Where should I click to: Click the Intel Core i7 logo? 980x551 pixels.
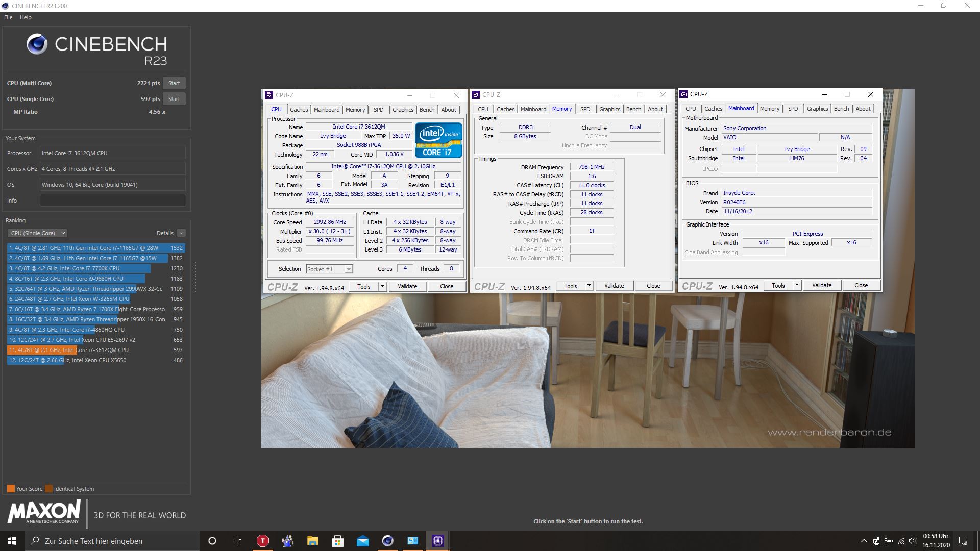tap(438, 140)
